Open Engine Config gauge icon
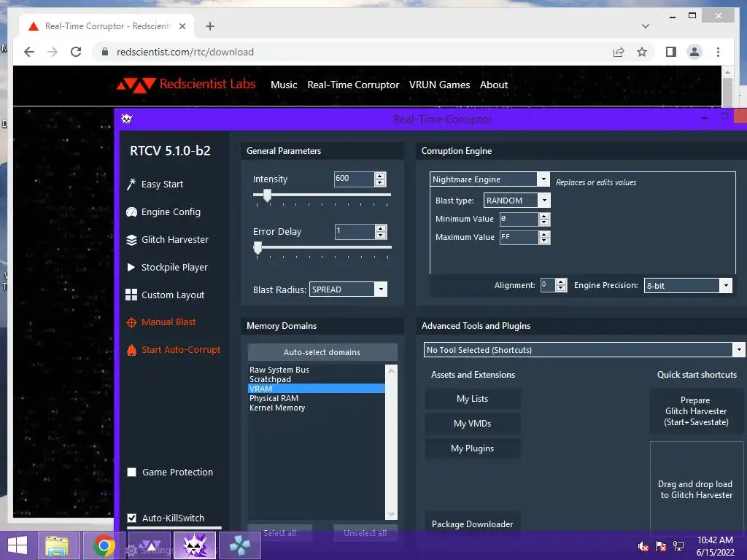 pyautogui.click(x=131, y=212)
